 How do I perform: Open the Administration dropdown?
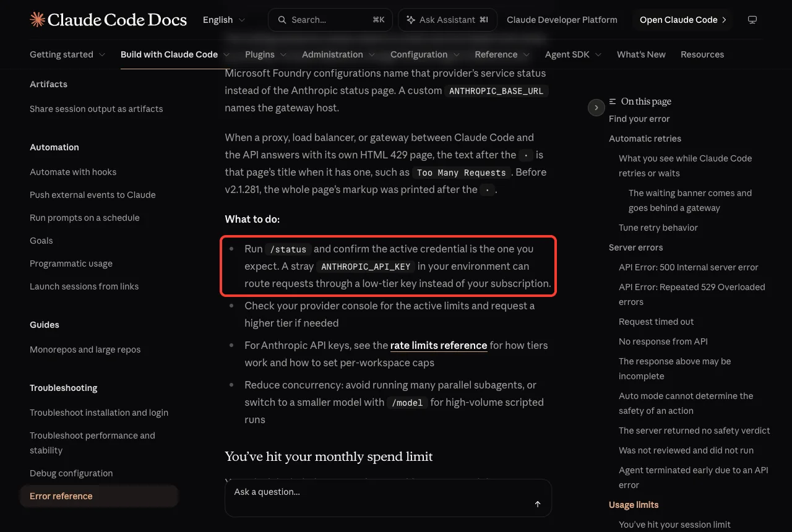[x=338, y=54]
